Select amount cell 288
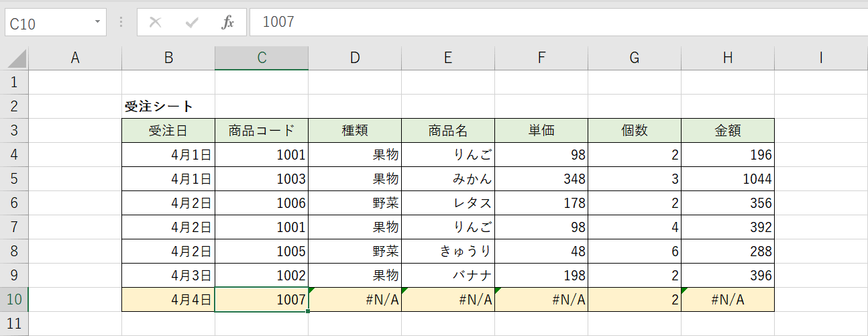 pyautogui.click(x=728, y=251)
